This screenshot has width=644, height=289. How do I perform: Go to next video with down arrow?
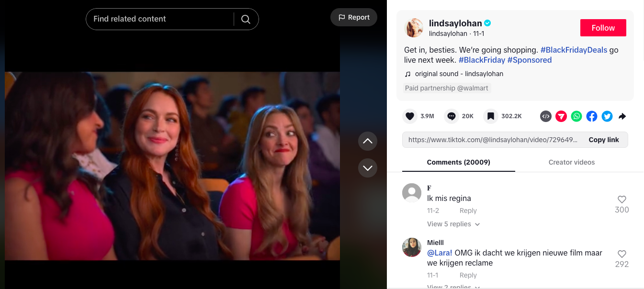pyautogui.click(x=368, y=168)
